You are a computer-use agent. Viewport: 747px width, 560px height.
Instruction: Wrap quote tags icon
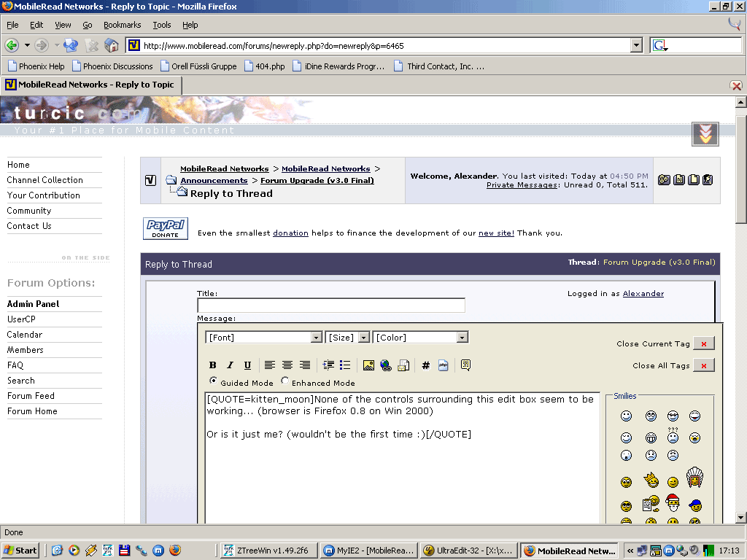(x=465, y=365)
